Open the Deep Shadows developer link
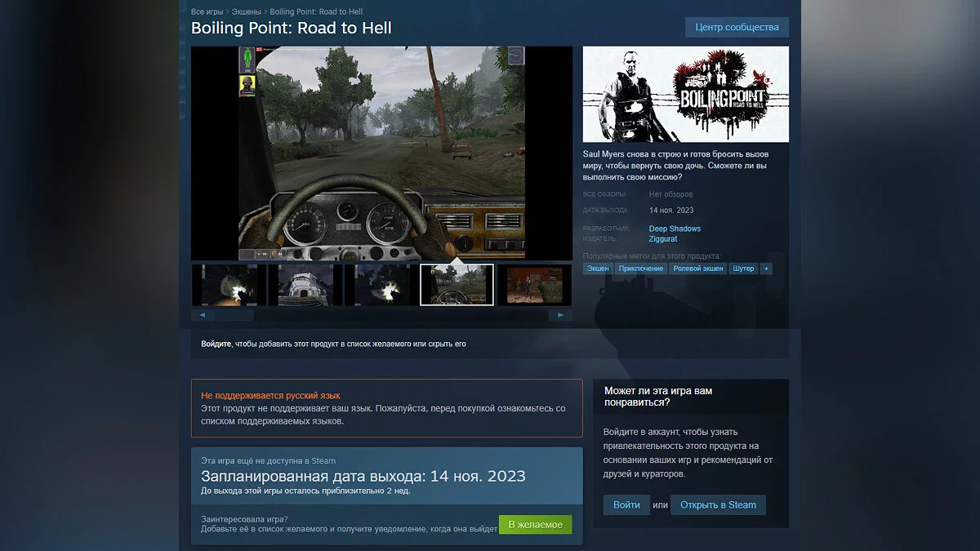 tap(675, 229)
